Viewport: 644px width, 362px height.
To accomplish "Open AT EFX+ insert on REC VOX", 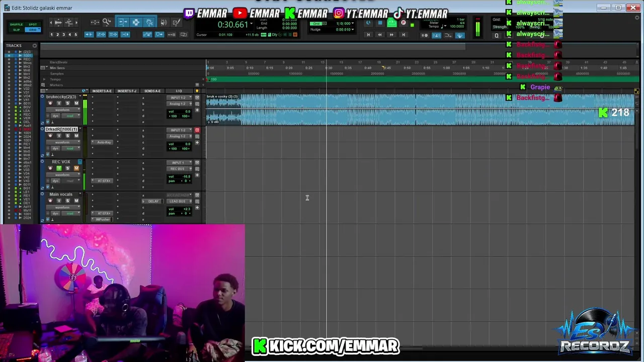I will 103,180.
